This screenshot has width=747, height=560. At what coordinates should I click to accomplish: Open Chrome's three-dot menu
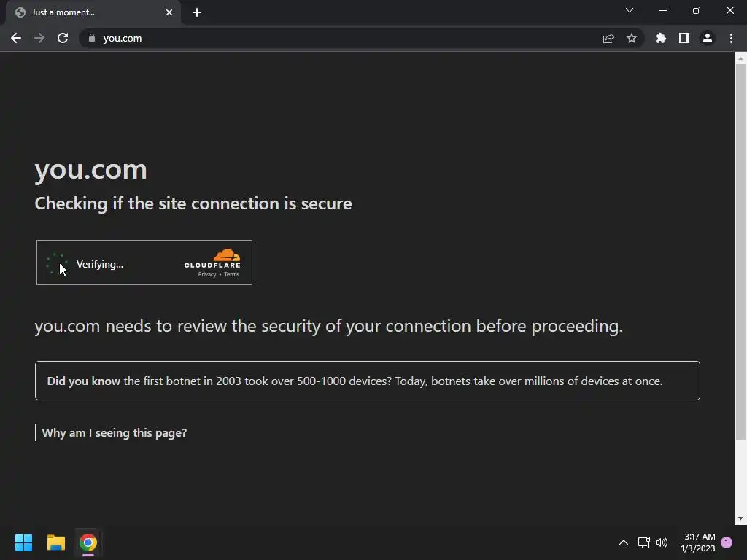click(x=731, y=38)
